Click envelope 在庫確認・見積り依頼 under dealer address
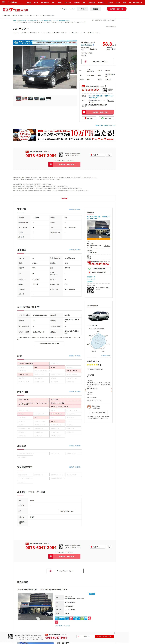Viewport: 145px width, 644px height. pos(97,112)
